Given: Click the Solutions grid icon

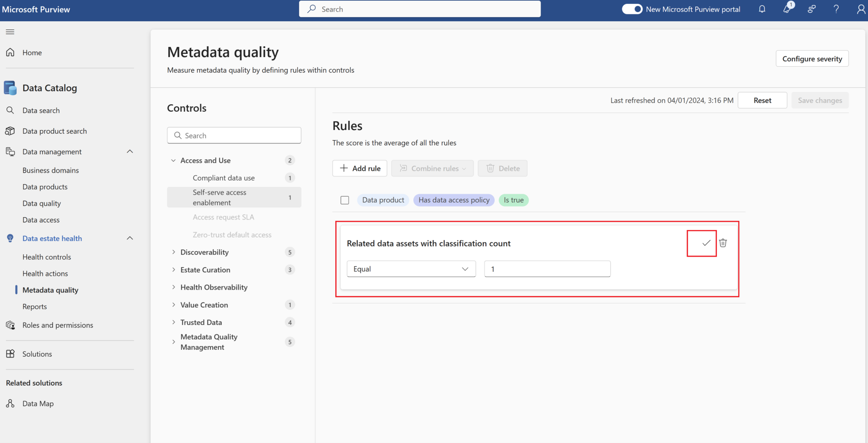Looking at the screenshot, I should 10,353.
